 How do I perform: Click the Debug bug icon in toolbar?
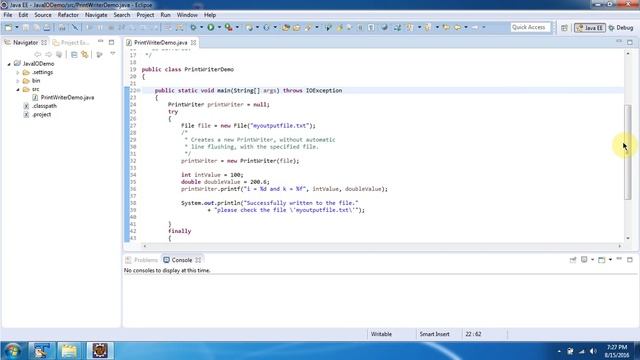point(193,27)
